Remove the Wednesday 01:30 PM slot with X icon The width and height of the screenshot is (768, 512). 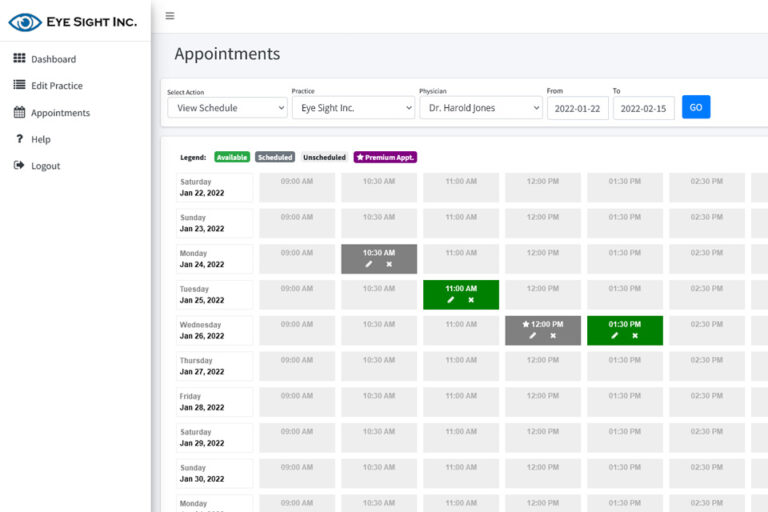635,336
